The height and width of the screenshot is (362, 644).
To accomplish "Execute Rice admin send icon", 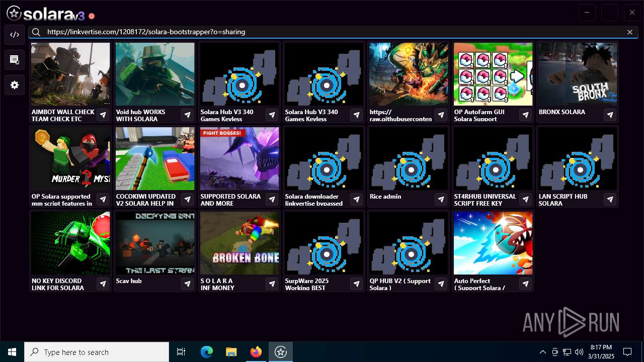I will click(x=441, y=200).
